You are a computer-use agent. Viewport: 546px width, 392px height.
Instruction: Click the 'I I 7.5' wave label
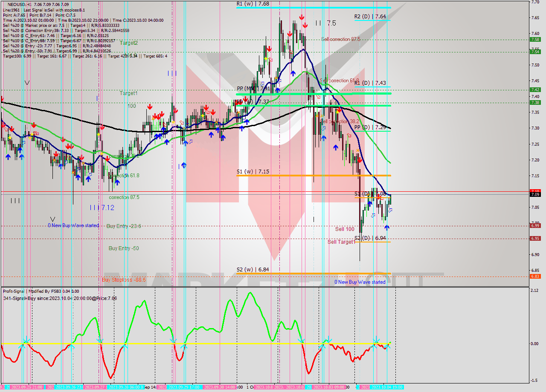(x=326, y=23)
